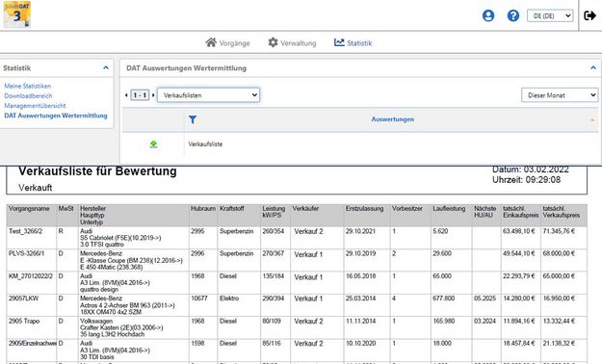Screen dimensions: 602x364
Task: Open the help question mark icon
Action: point(513,15)
